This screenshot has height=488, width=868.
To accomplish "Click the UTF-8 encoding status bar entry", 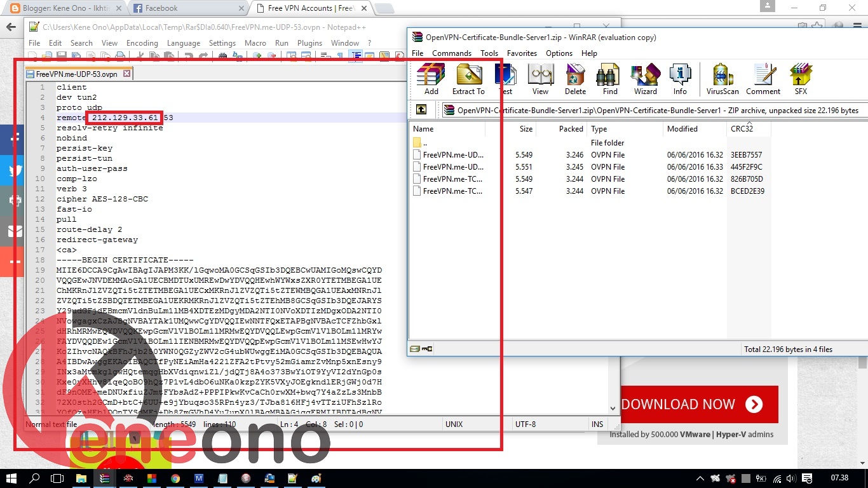I will tap(526, 424).
